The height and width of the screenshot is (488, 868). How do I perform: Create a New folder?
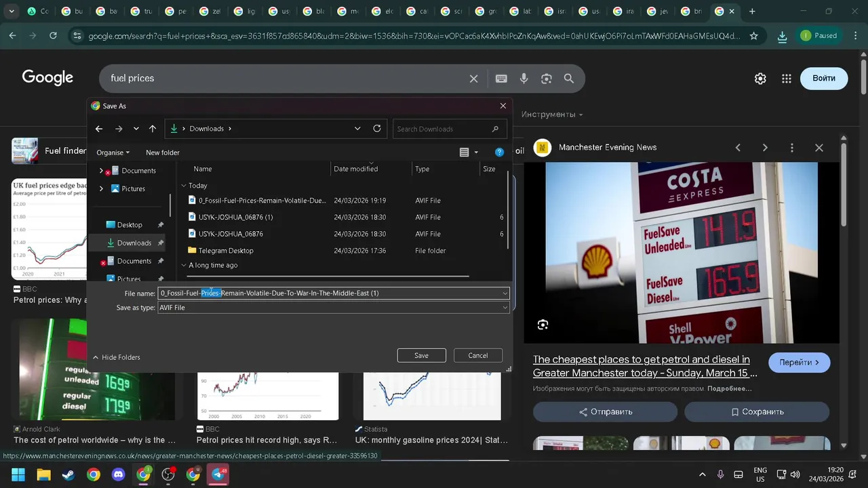[x=163, y=152]
